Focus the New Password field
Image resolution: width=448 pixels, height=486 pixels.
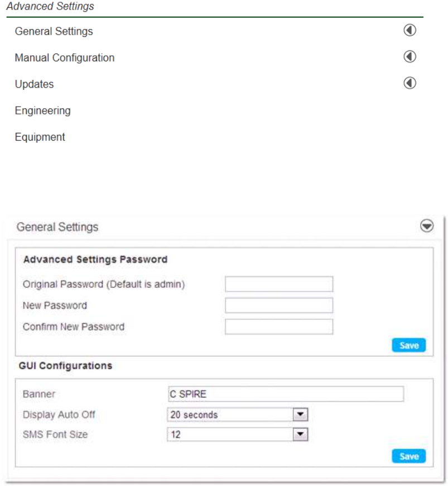278,305
